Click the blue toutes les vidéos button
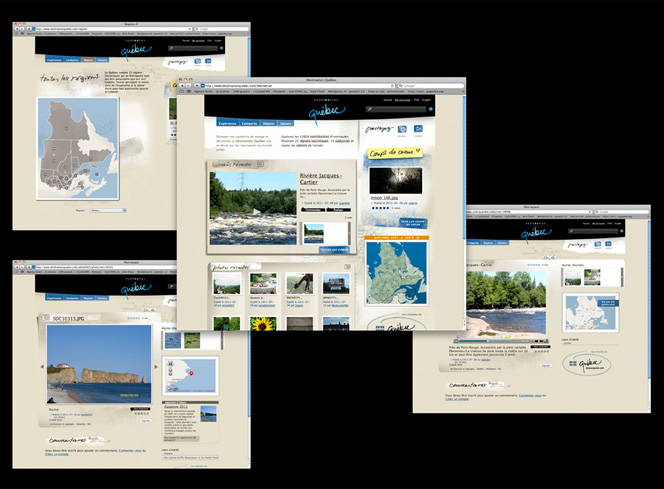Screen dimensions: 664x489 point(334,250)
